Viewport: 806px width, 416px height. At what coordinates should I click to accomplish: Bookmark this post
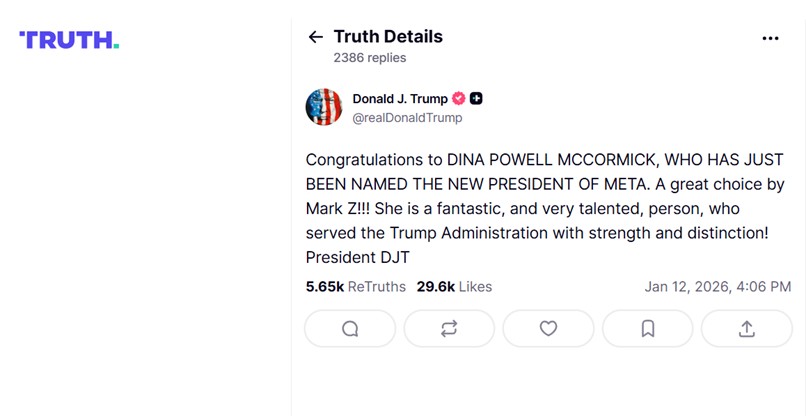pos(647,329)
